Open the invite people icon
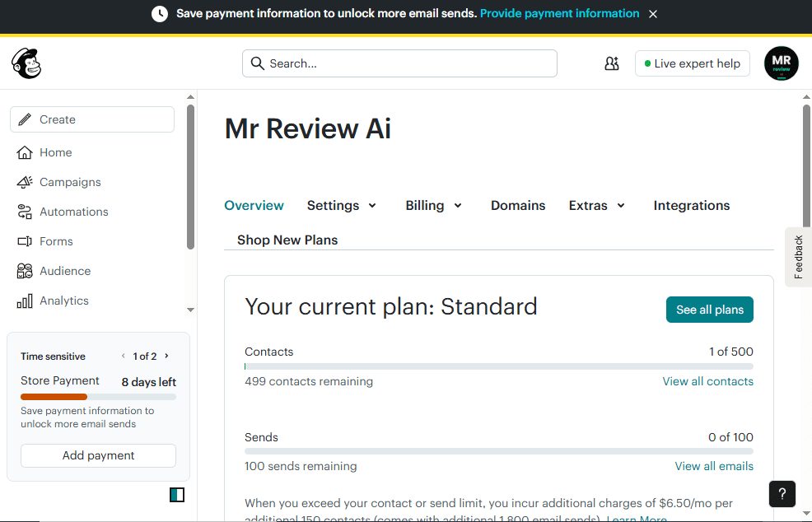This screenshot has width=812, height=522. [612, 63]
